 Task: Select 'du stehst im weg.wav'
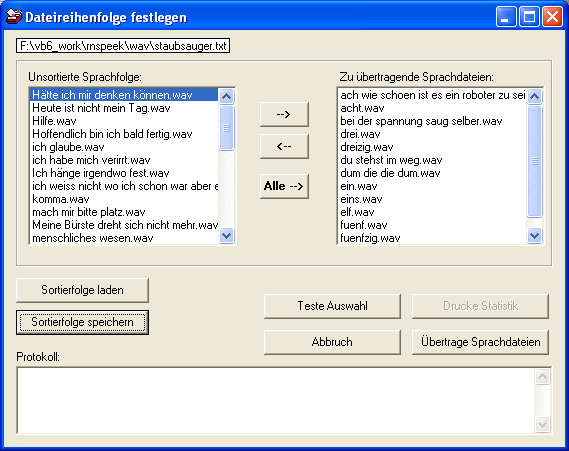coord(432,160)
